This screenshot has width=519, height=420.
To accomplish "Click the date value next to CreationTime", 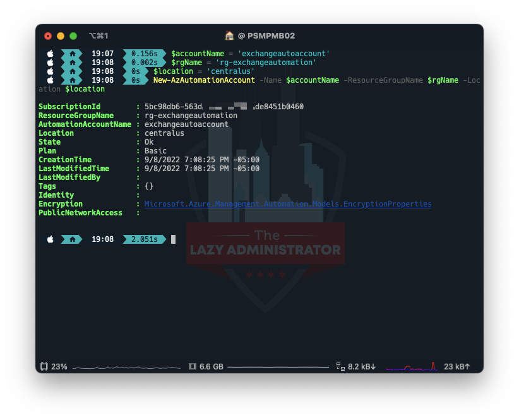I will tap(202, 160).
